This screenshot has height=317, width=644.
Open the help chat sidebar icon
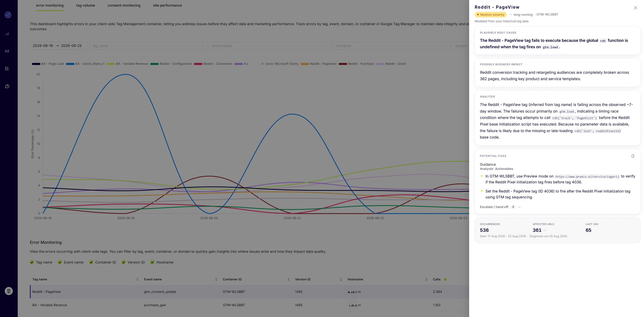click(x=7, y=86)
